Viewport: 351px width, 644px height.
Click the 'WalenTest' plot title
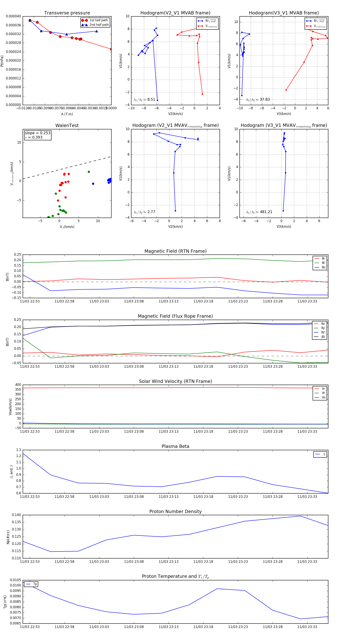tap(67, 125)
